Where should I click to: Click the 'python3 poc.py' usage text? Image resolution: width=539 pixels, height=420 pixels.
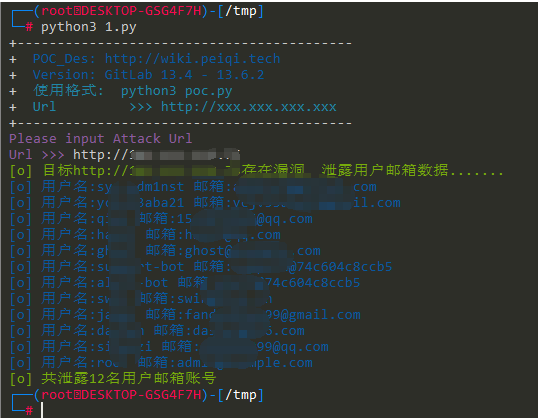177,91
